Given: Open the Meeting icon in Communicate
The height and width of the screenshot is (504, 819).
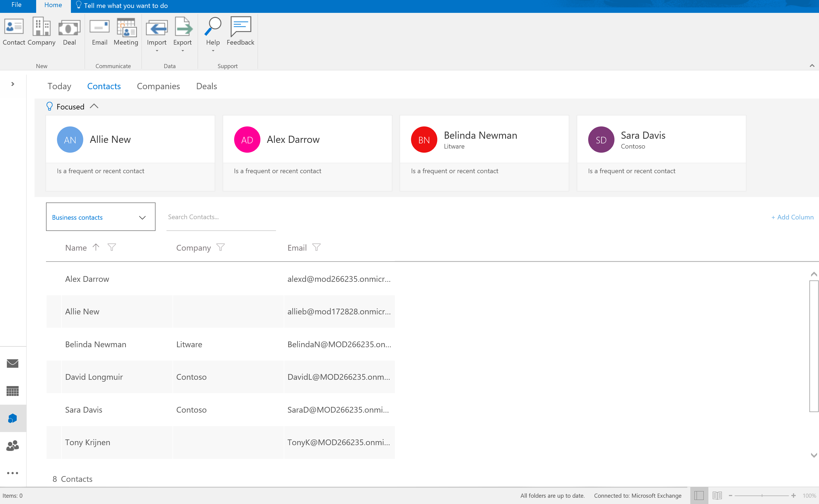Looking at the screenshot, I should click(x=126, y=32).
